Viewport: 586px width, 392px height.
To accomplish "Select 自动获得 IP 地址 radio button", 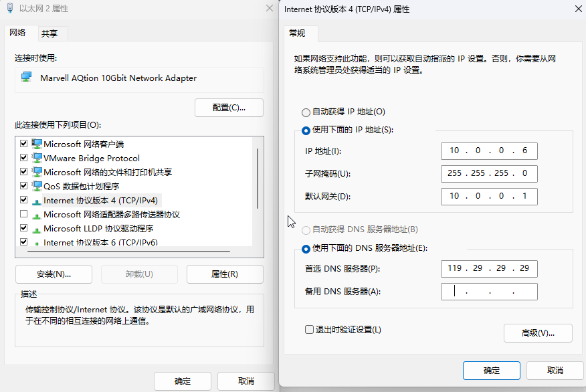I will 306,112.
